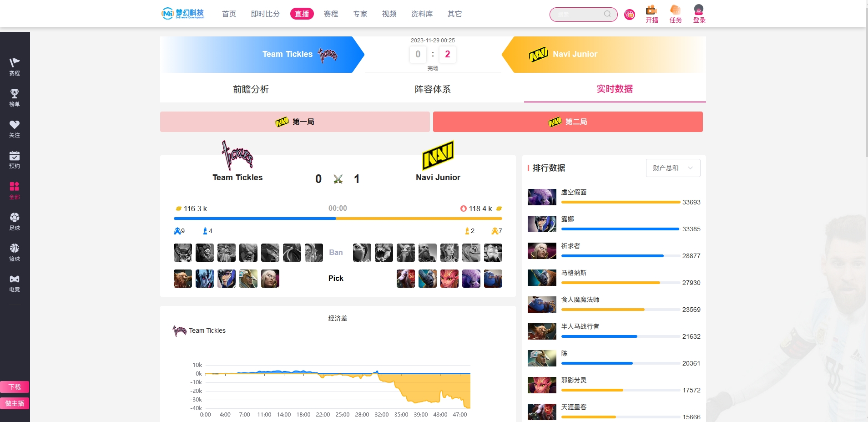
Task: Go to 首页 in top navigation
Action: [229, 14]
